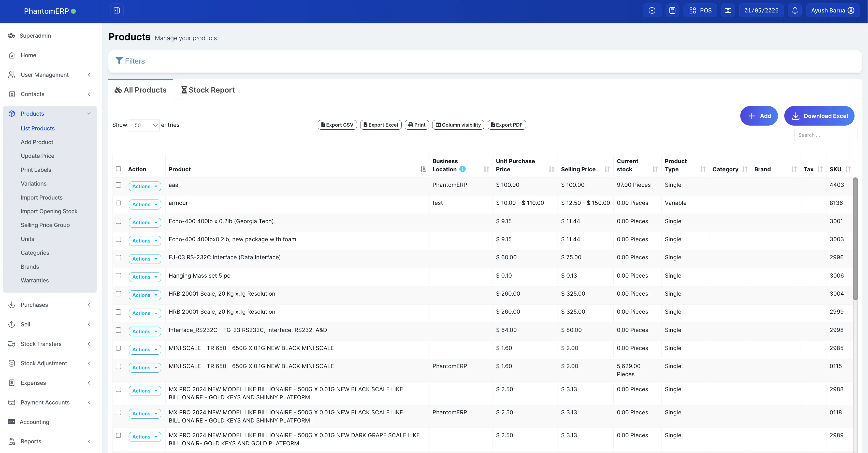This screenshot has width=868, height=453.
Task: Click the Download Excel button
Action: tap(819, 115)
